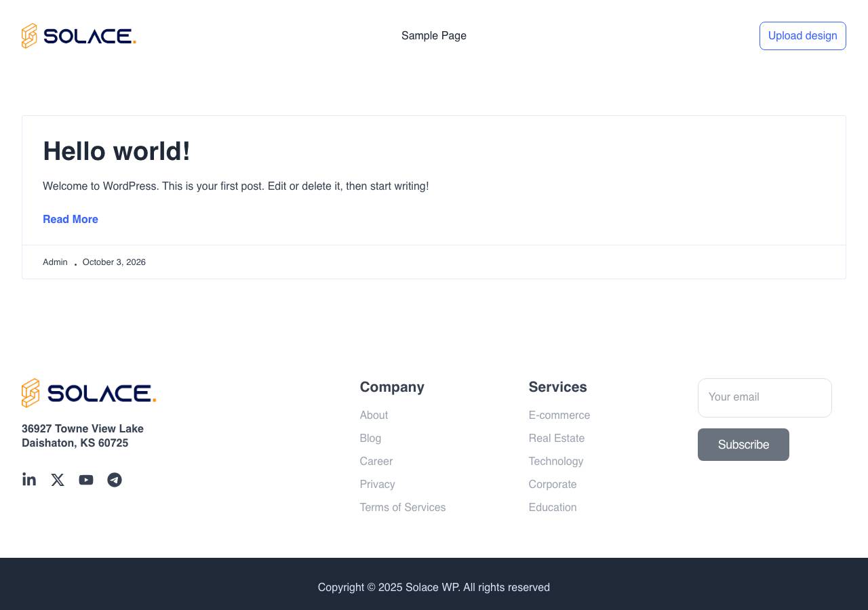Image resolution: width=868 pixels, height=610 pixels.
Task: Go to the Technology services link
Action: pos(556,462)
